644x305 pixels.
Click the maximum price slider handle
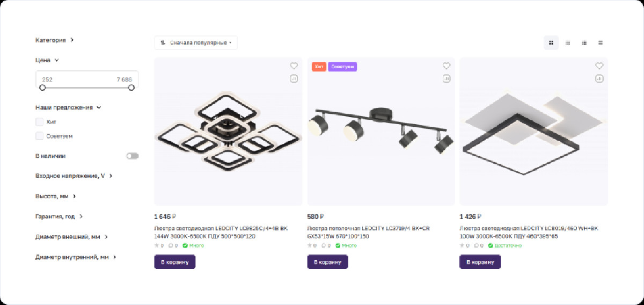click(131, 87)
